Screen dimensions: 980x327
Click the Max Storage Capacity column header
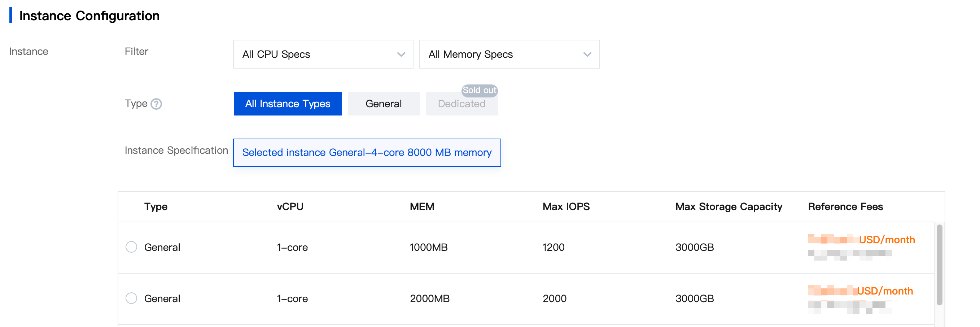[729, 207]
